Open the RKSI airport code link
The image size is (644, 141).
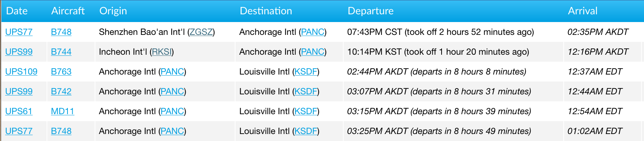[x=162, y=52]
